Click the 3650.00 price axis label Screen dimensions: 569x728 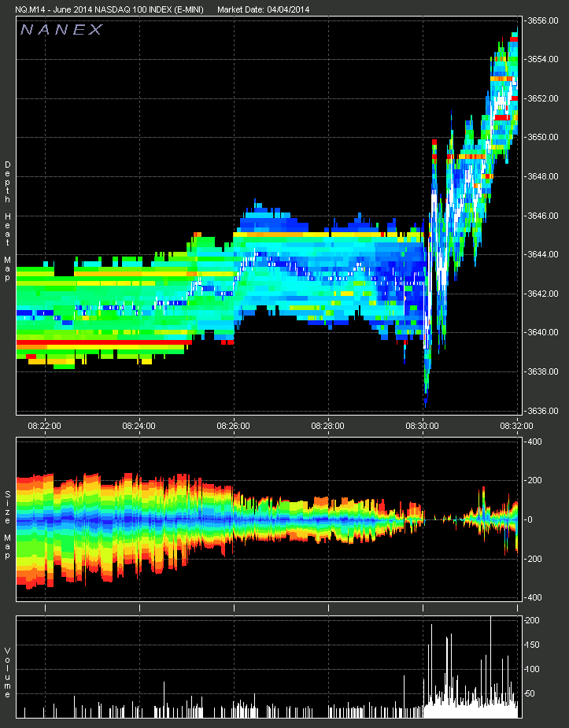click(x=542, y=138)
